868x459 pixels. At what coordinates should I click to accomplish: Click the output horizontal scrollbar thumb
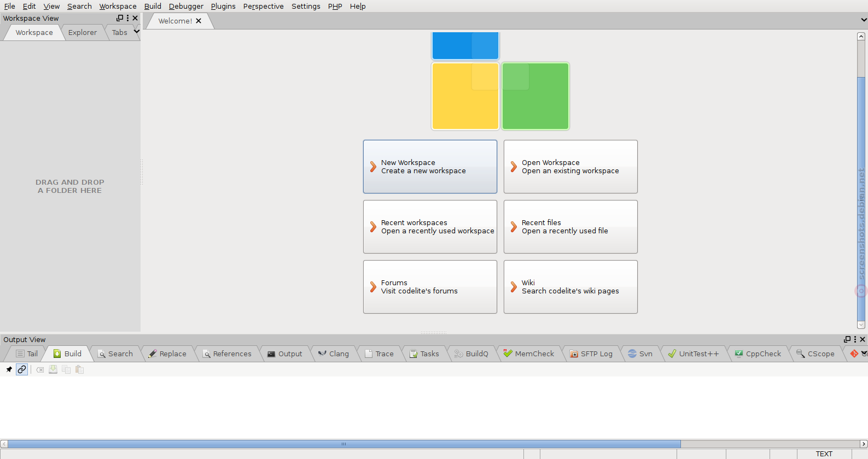344,444
